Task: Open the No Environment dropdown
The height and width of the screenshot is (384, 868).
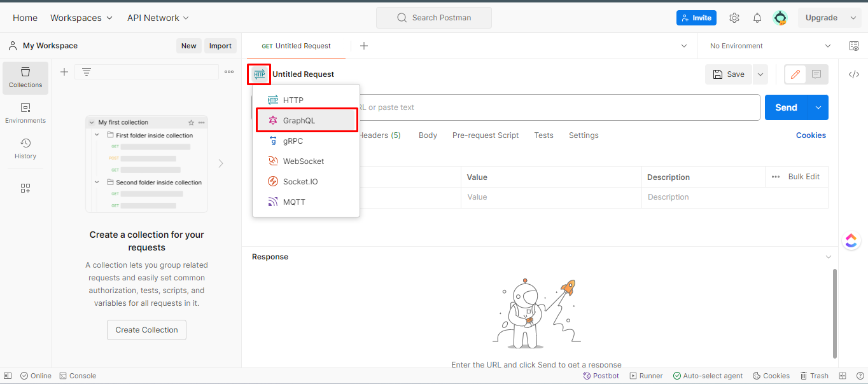Action: tap(770, 46)
